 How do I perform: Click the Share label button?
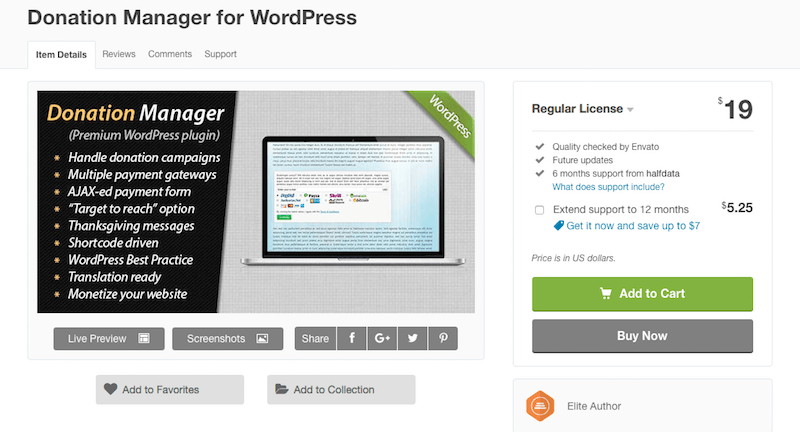pos(315,339)
